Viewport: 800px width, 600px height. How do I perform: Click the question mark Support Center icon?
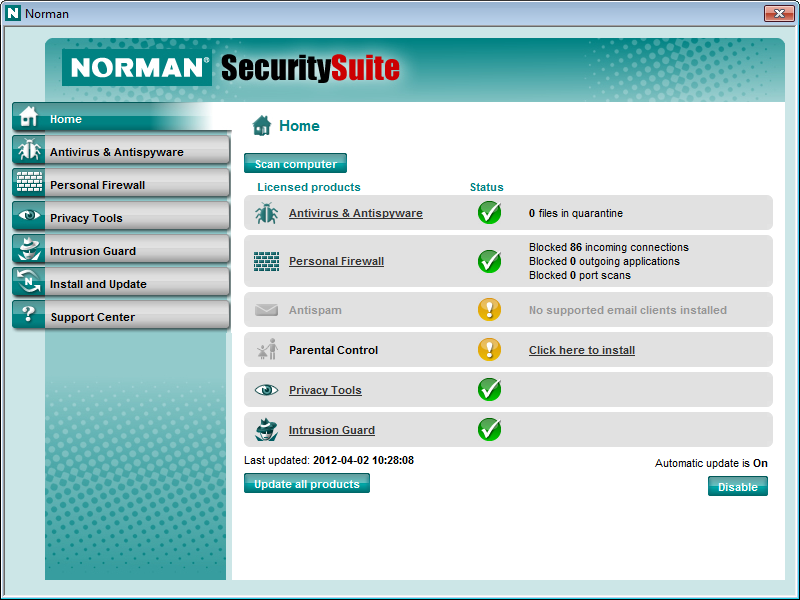coord(28,316)
